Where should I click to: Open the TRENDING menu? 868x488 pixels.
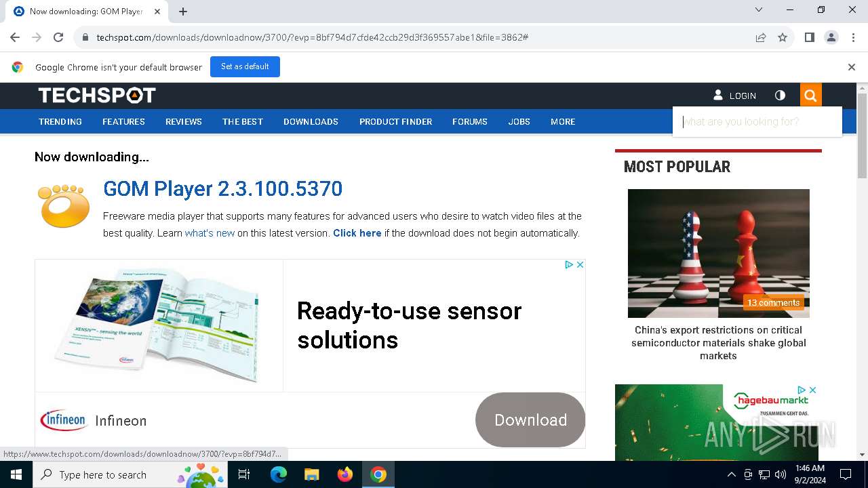(60, 122)
